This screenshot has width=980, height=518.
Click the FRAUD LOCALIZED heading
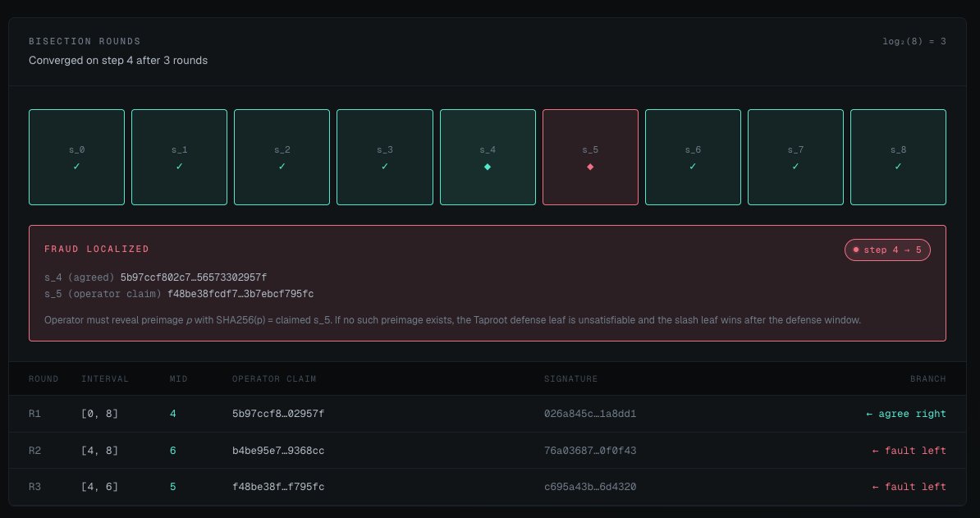97,249
